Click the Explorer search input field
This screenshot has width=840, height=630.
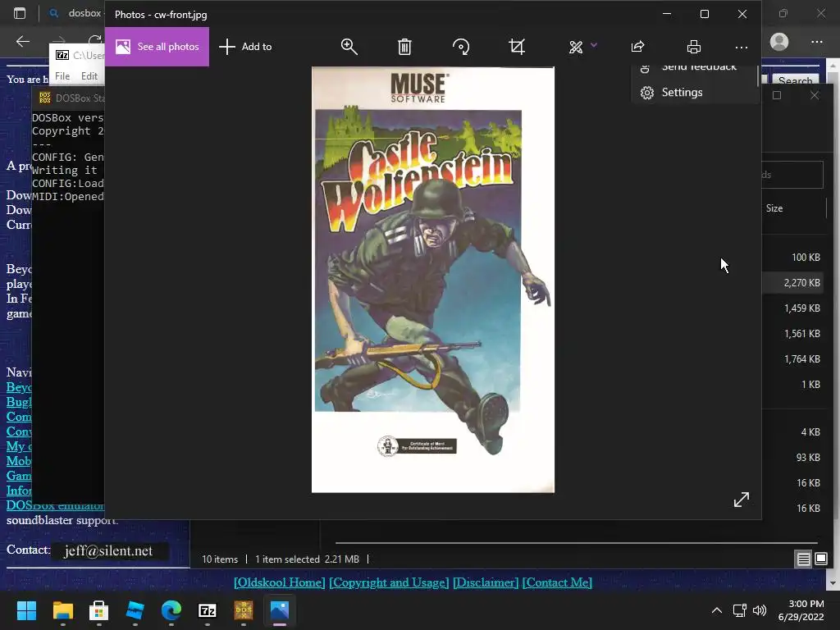(x=793, y=175)
